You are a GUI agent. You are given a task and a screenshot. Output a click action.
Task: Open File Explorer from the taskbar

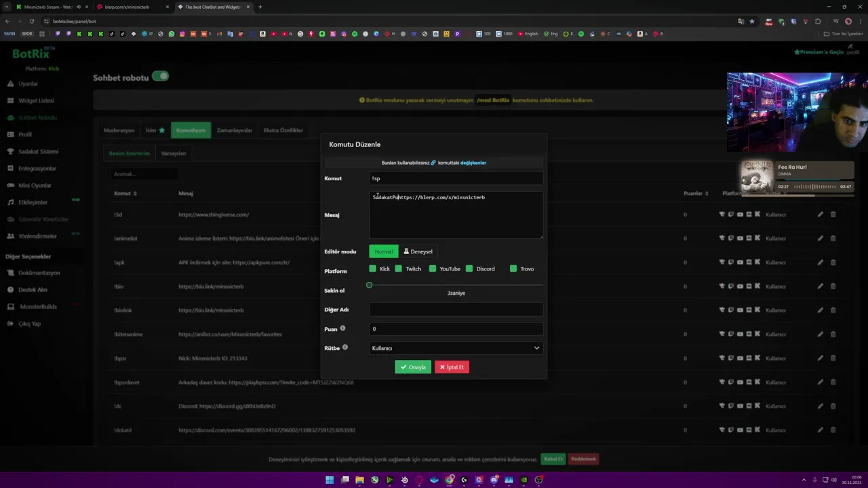pyautogui.click(x=359, y=480)
